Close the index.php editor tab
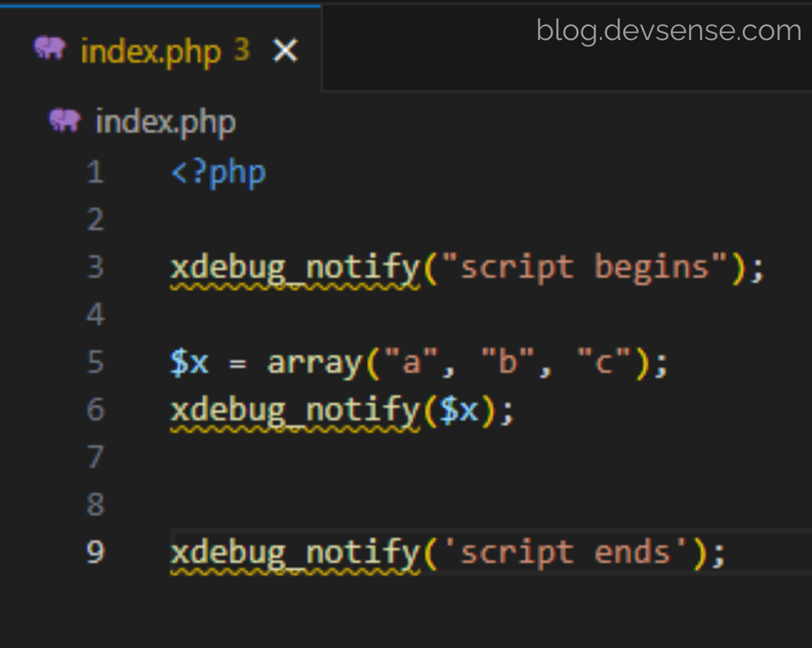Image resolution: width=812 pixels, height=648 pixels. click(x=285, y=51)
